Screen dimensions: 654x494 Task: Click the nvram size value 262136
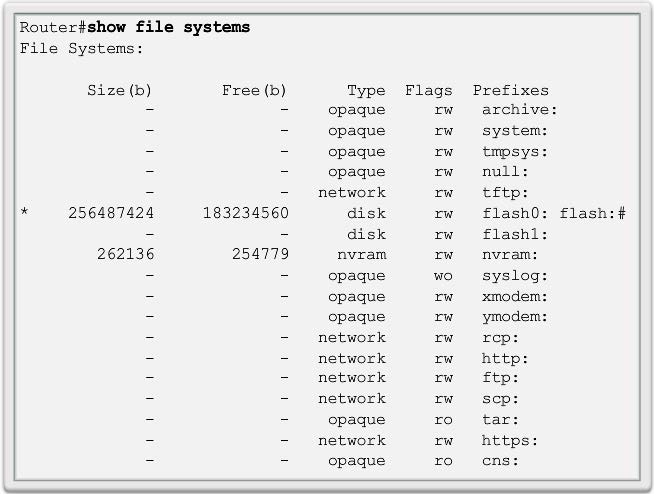(125, 255)
